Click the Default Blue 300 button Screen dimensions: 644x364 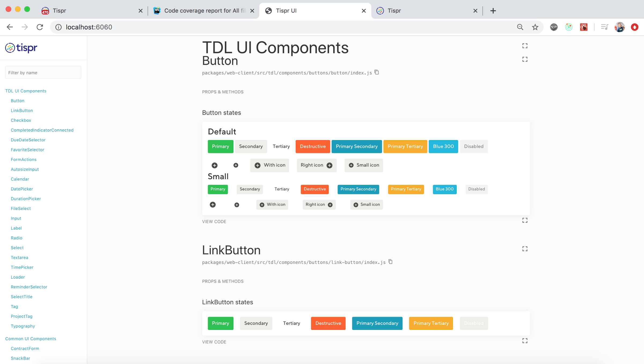443,146
